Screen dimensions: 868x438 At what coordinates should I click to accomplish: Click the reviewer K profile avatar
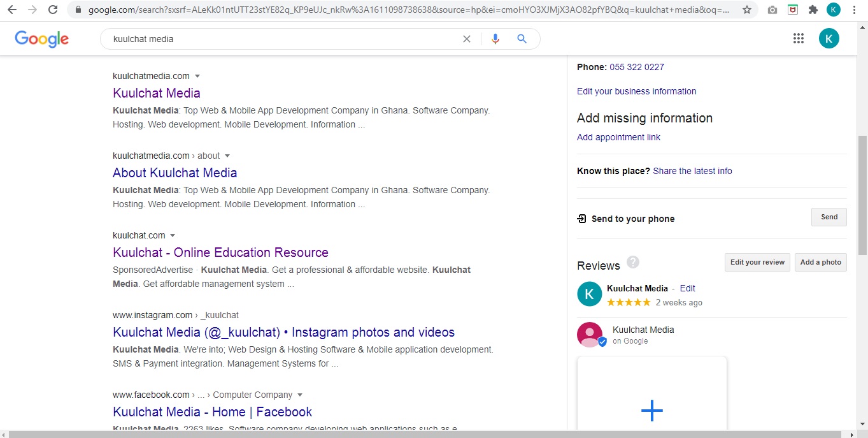pyautogui.click(x=589, y=294)
